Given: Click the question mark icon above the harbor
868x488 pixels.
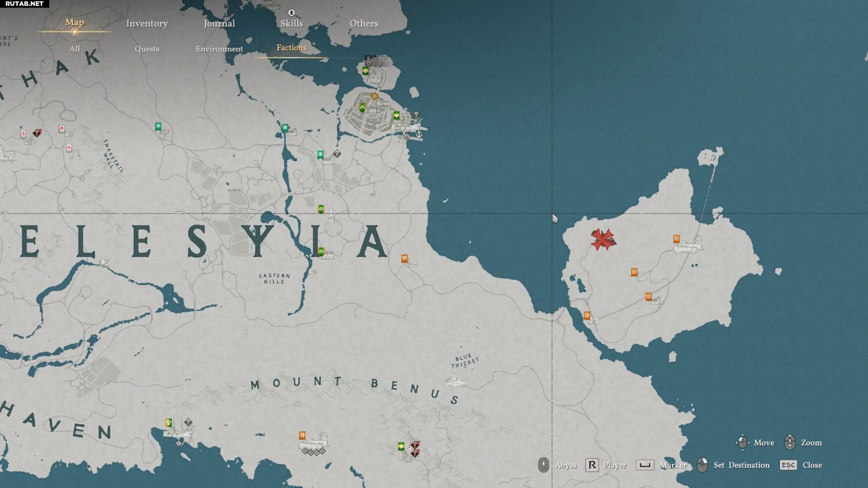Looking at the screenshot, I should (x=416, y=115).
